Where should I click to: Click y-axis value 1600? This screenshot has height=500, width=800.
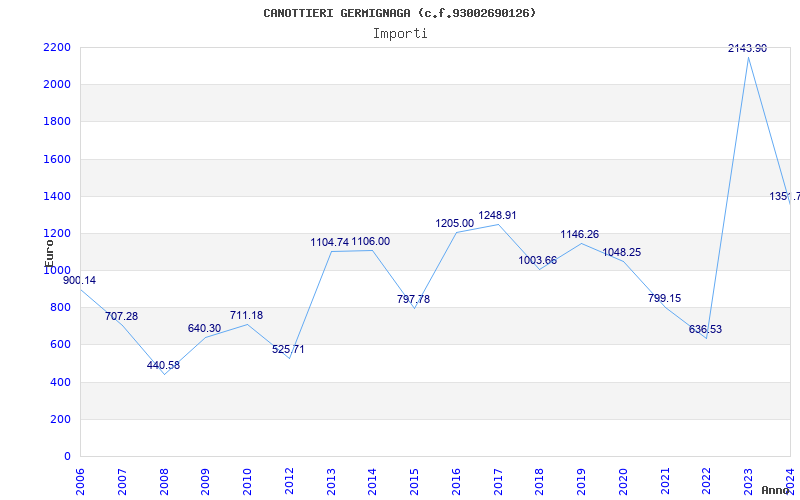pyautogui.click(x=57, y=159)
